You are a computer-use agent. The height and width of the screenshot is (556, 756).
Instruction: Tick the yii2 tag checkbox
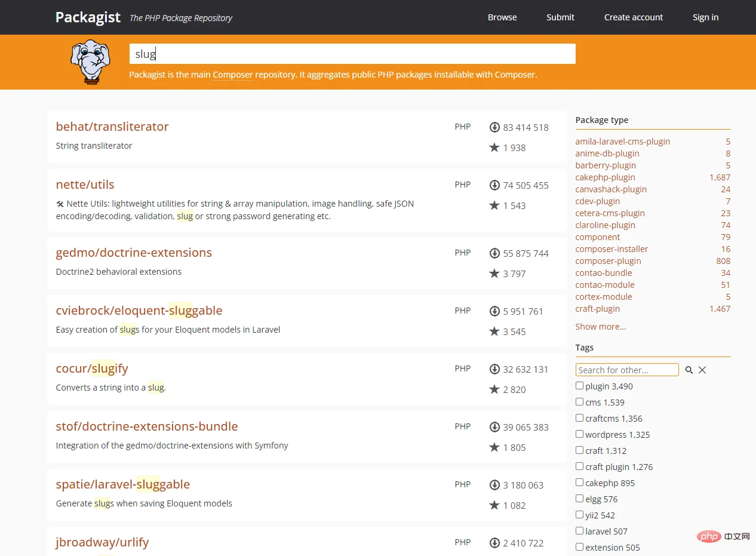pos(579,515)
